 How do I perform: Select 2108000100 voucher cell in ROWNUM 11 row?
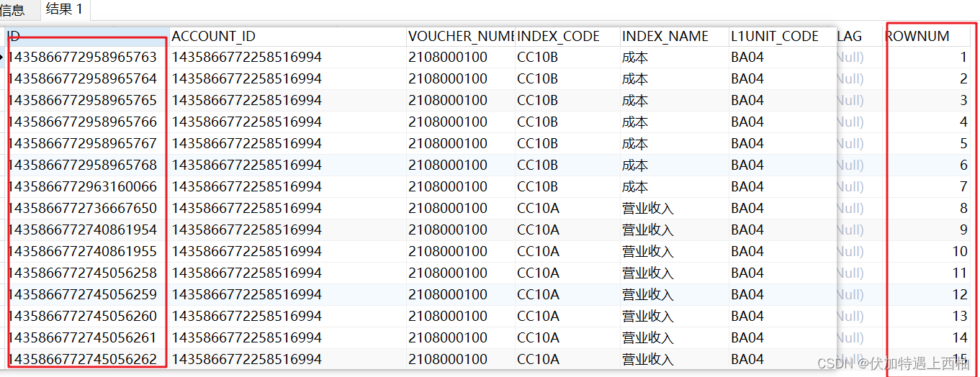tap(461, 273)
